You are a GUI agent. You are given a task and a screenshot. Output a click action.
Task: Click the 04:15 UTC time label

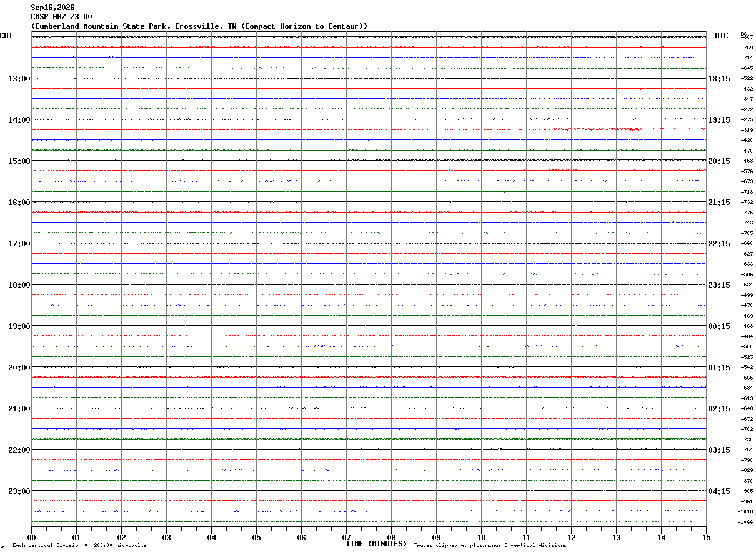[x=719, y=491]
